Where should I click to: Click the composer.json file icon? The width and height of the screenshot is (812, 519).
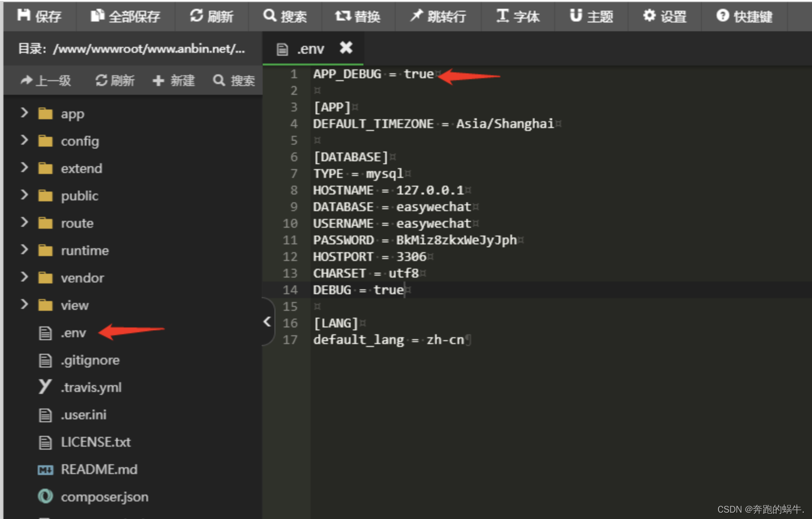45,497
